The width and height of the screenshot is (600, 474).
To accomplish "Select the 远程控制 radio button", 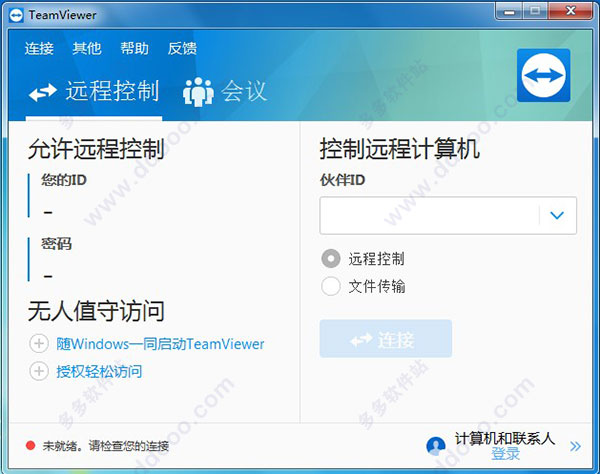I will [x=331, y=259].
